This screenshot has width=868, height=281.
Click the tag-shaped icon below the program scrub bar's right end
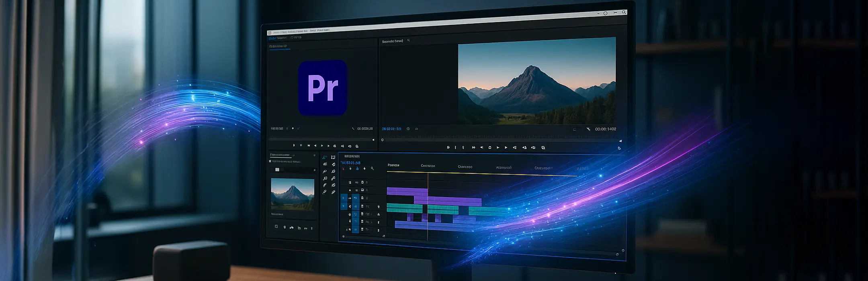pyautogui.click(x=619, y=148)
